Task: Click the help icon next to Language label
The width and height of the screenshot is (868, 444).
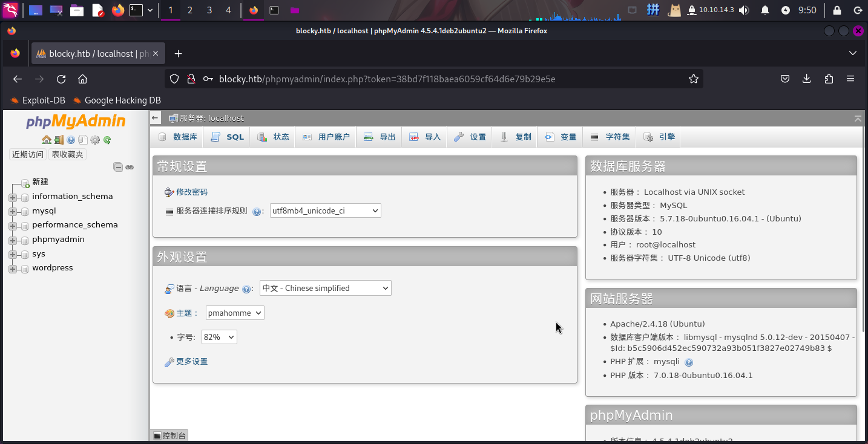Action: click(x=246, y=289)
